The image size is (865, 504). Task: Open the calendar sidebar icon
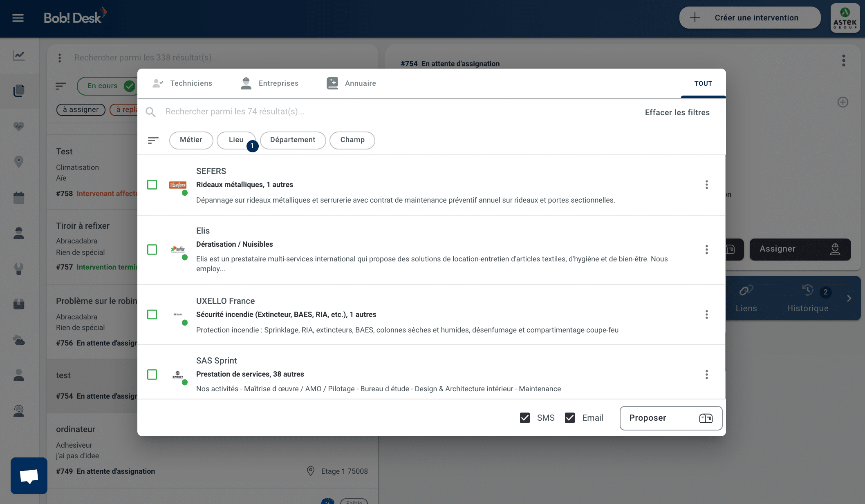[x=19, y=198]
